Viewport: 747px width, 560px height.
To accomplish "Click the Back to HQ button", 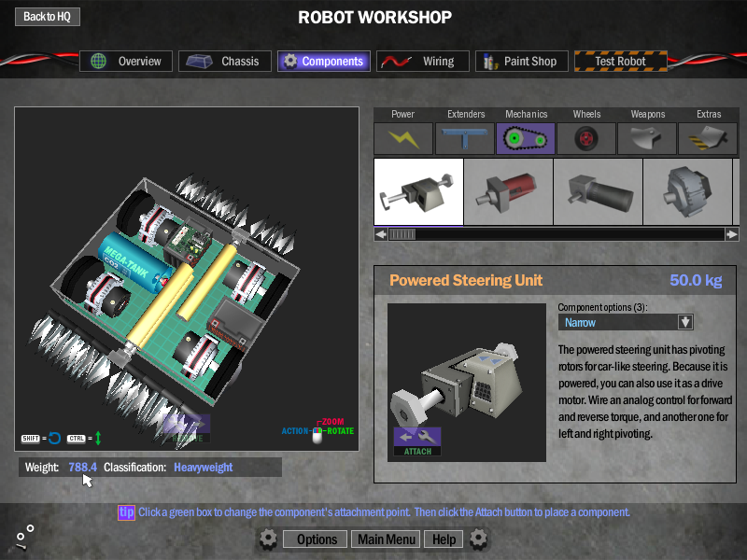I will [48, 17].
